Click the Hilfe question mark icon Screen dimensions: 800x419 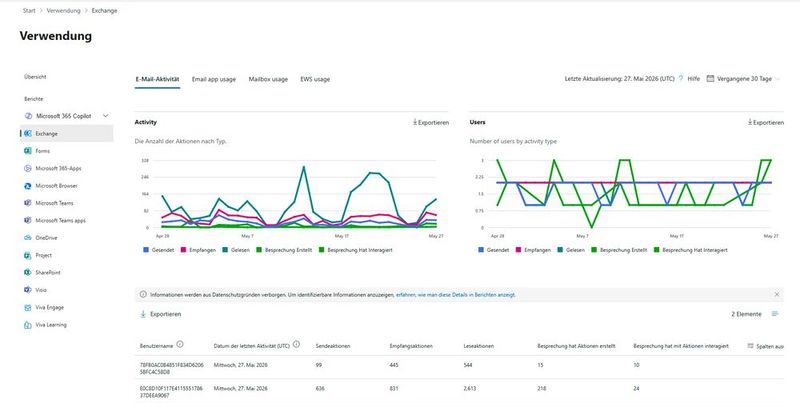coord(681,79)
